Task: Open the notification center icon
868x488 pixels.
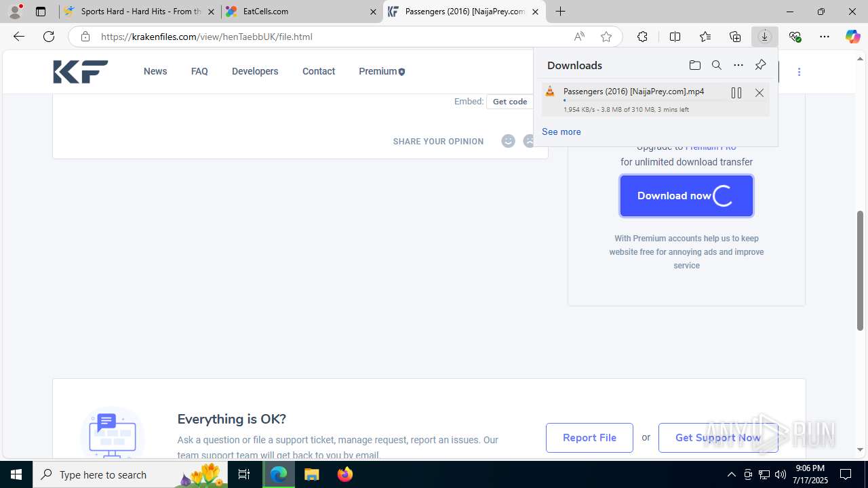Action: [846, 474]
